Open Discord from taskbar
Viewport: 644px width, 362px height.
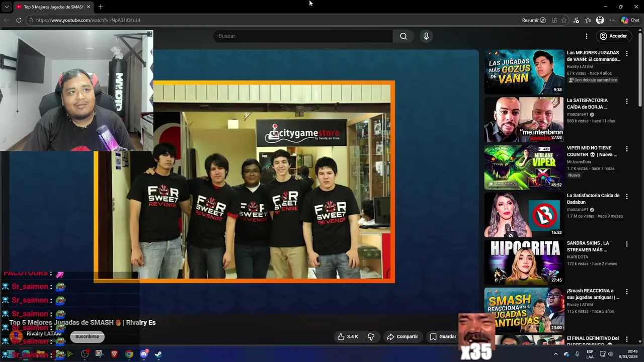coord(144,354)
